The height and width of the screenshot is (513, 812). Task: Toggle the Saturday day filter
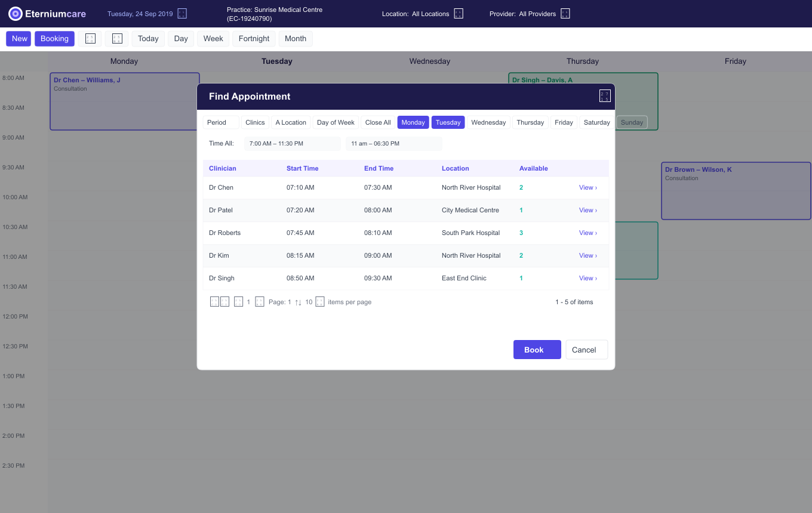596,122
